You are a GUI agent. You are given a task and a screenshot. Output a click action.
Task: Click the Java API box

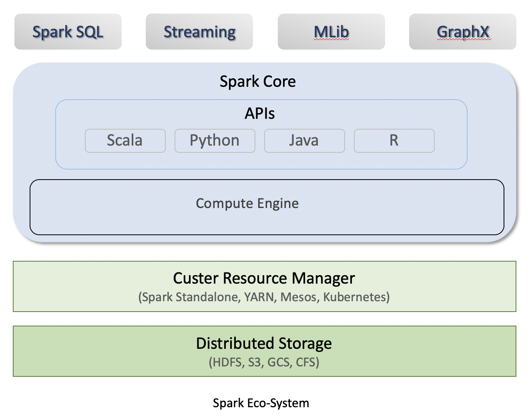pos(305,141)
